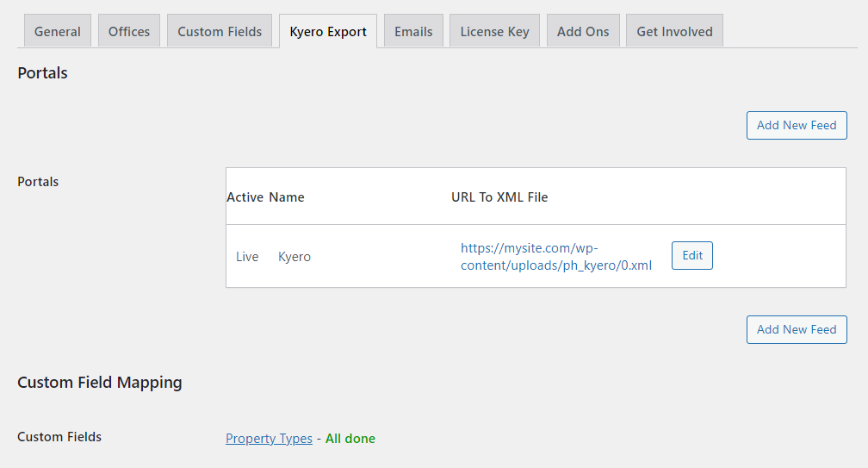Click the Live status cell
868x468 pixels.
247,257
